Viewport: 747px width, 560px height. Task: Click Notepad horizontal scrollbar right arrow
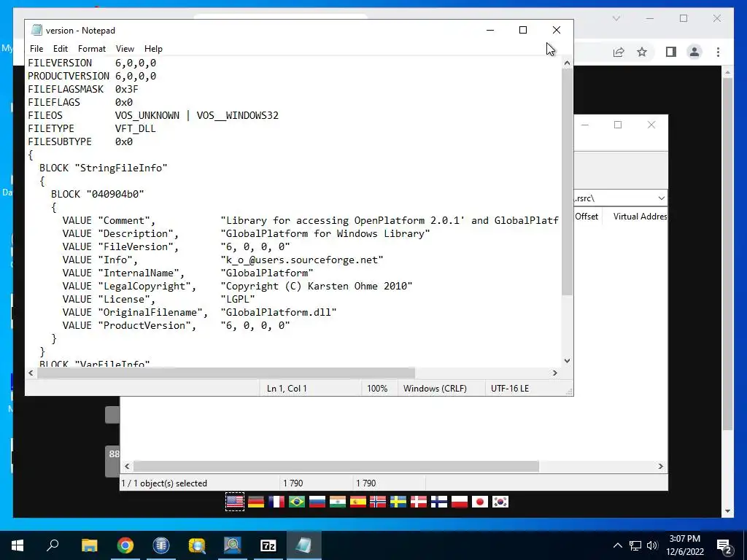(555, 373)
